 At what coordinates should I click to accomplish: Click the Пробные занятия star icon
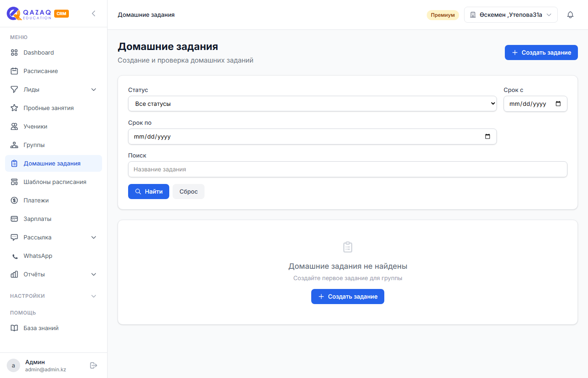coord(14,108)
